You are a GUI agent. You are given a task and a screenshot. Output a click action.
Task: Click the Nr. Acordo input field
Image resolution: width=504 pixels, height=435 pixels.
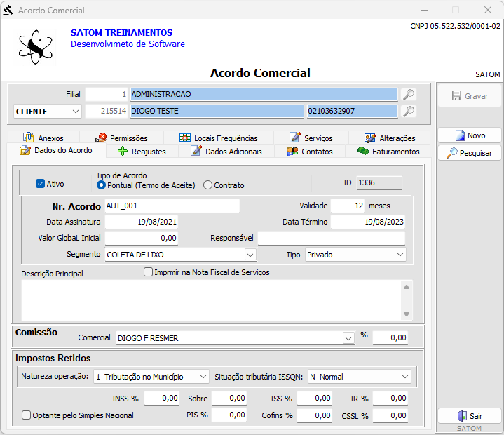[171, 206]
